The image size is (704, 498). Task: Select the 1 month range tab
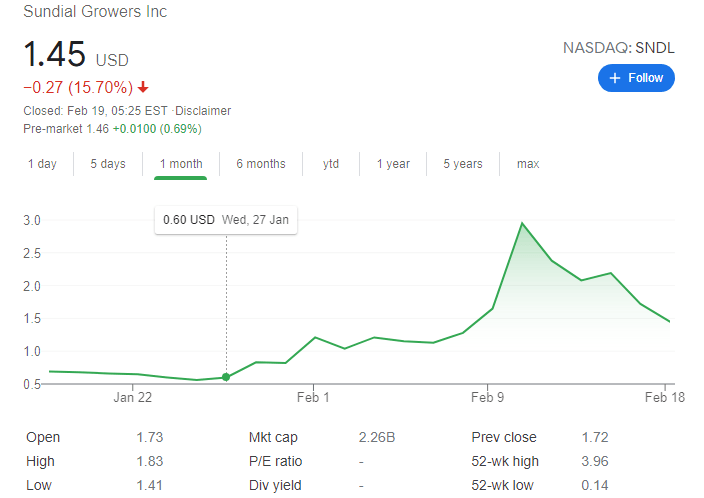[x=181, y=164]
